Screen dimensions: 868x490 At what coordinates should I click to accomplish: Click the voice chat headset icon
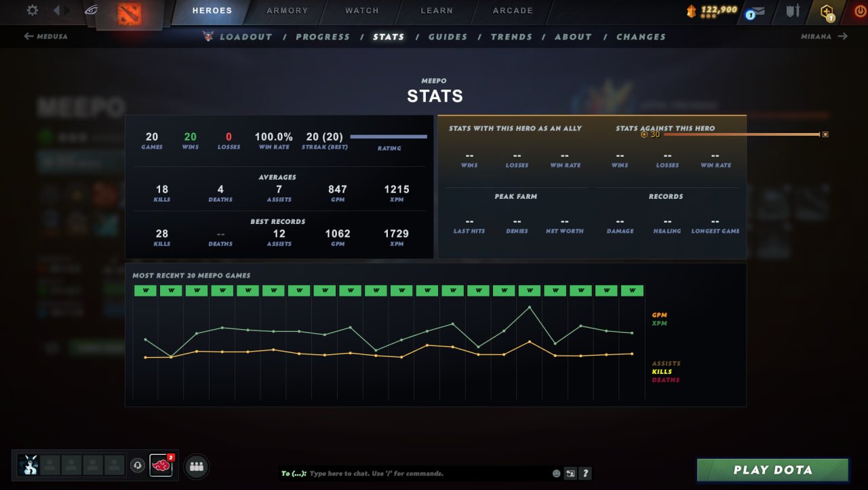tap(138, 466)
